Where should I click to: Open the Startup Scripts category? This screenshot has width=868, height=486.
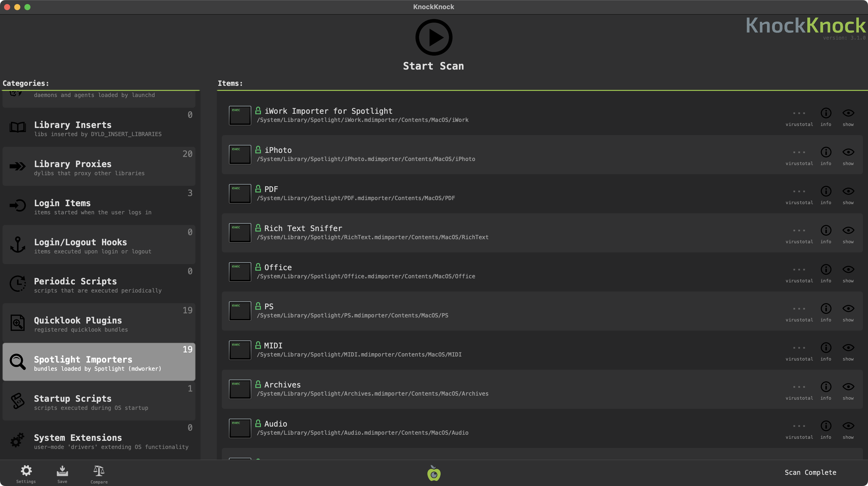(99, 401)
